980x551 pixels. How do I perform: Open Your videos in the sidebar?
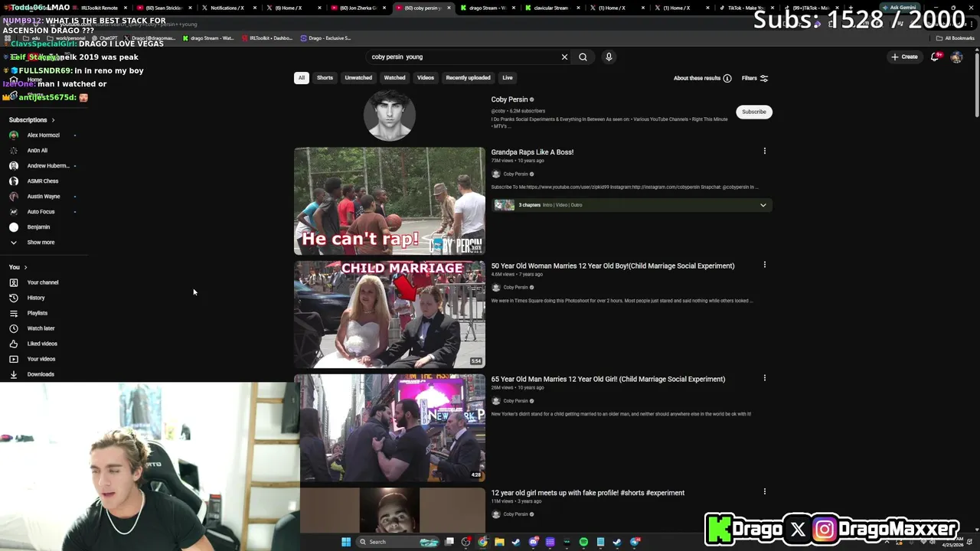41,359
